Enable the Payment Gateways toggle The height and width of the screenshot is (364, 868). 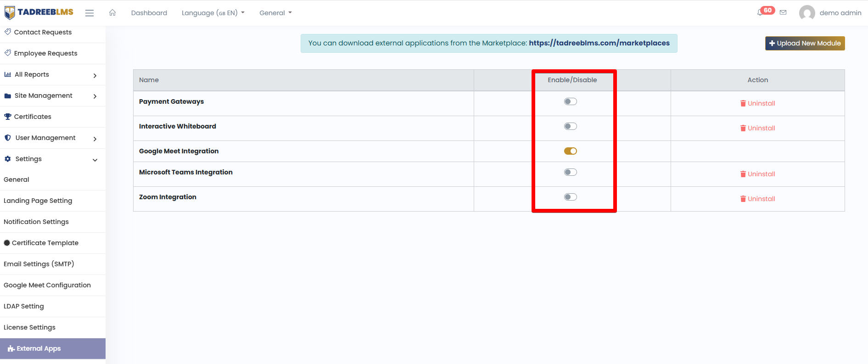point(571,101)
